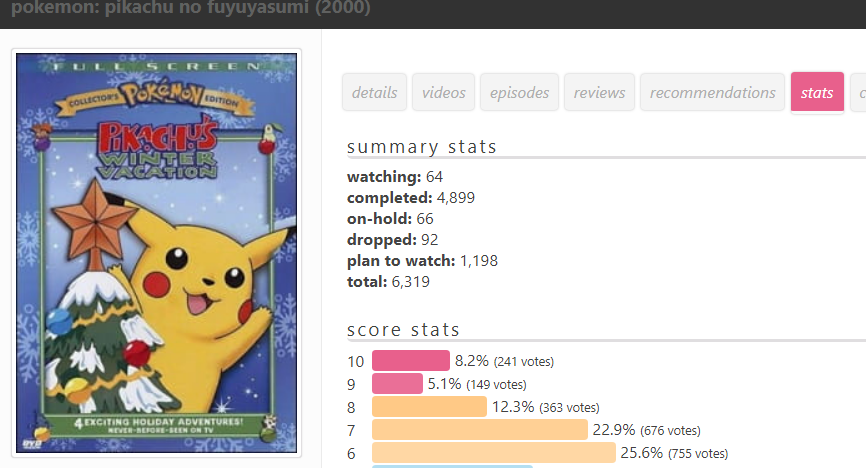Viewport: 866px width, 468px height.
Task: Click the 25.6% (755 votes) label
Action: (674, 453)
